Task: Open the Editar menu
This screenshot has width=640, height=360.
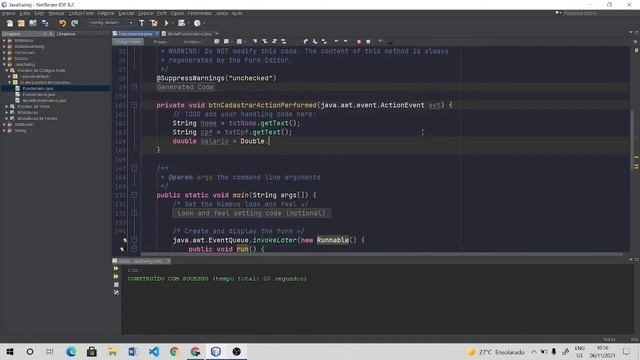Action: (25, 13)
